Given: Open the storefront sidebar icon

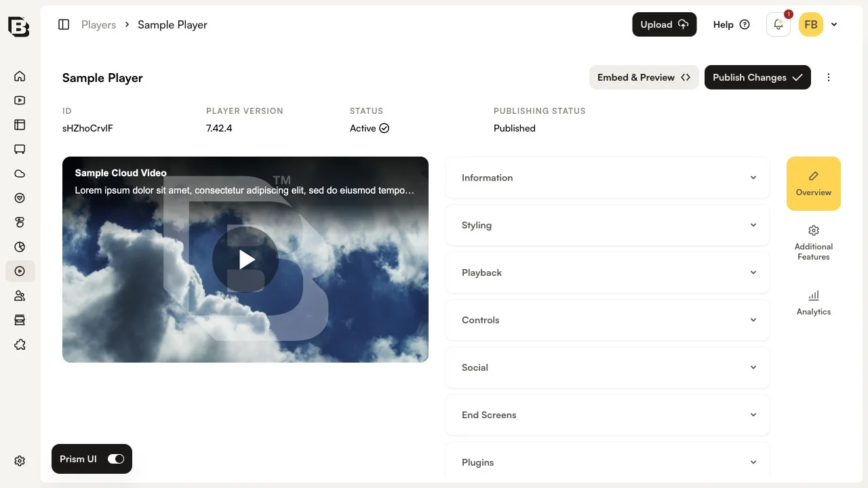Looking at the screenshot, I should click(20, 320).
